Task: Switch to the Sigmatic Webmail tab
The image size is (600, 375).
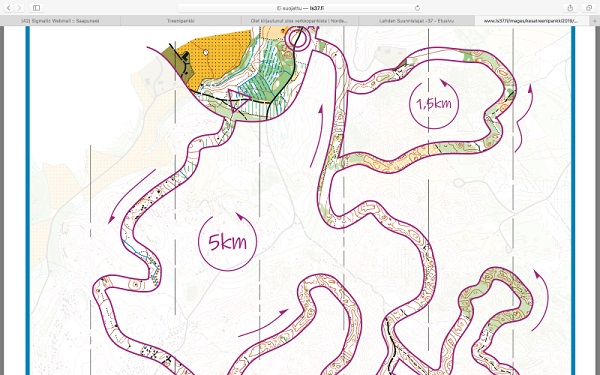Action: click(x=60, y=21)
